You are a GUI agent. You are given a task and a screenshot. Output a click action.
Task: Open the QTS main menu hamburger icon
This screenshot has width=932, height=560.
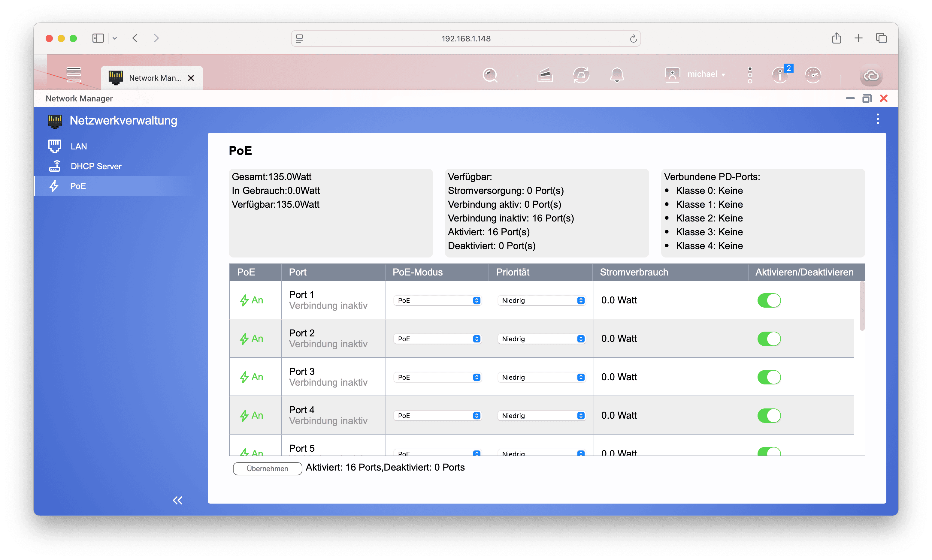coord(74,74)
